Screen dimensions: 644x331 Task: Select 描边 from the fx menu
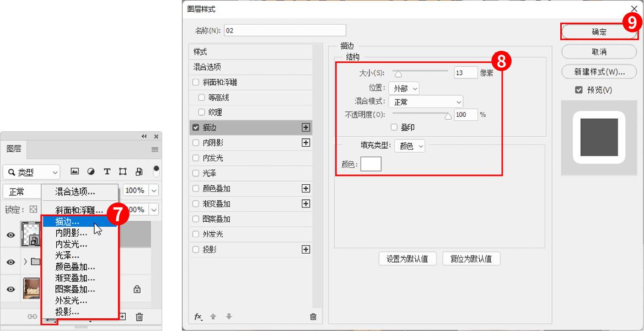click(x=67, y=222)
